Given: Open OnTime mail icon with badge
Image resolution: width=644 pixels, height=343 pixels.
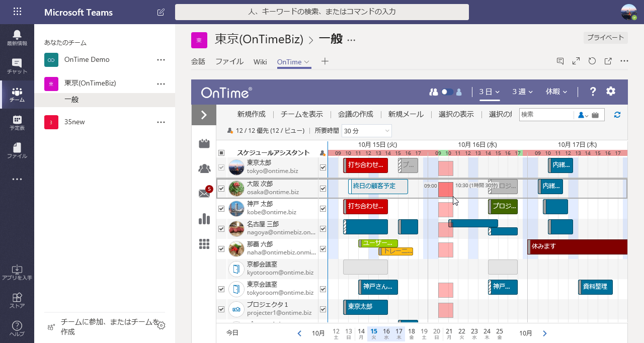Looking at the screenshot, I should point(205,193).
